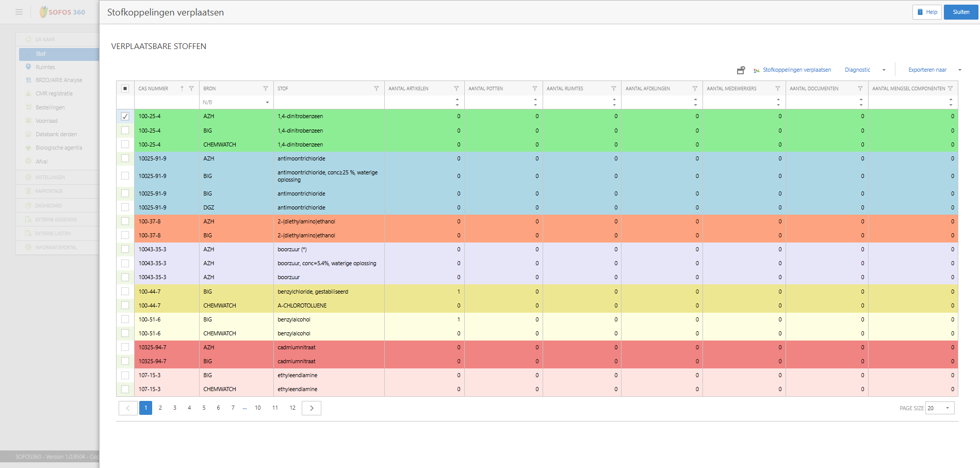Click the CAS NUMMER column filter icon
This screenshot has width=980, height=468.
coord(191,89)
